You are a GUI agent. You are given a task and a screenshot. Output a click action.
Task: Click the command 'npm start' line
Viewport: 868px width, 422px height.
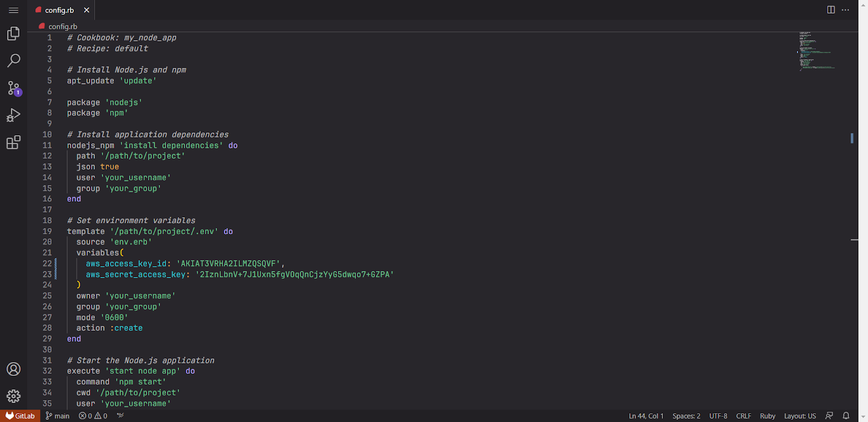point(121,382)
